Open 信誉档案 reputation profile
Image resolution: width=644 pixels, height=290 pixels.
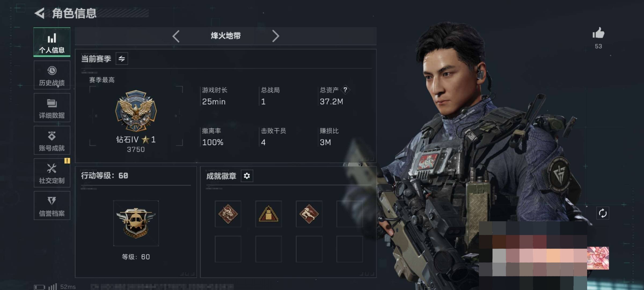pos(52,206)
